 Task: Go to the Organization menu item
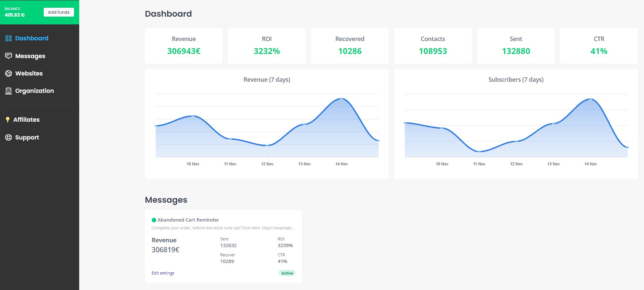30,91
